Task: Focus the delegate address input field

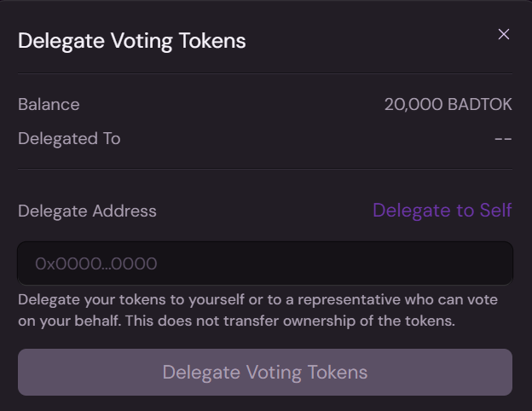Action: tap(264, 263)
